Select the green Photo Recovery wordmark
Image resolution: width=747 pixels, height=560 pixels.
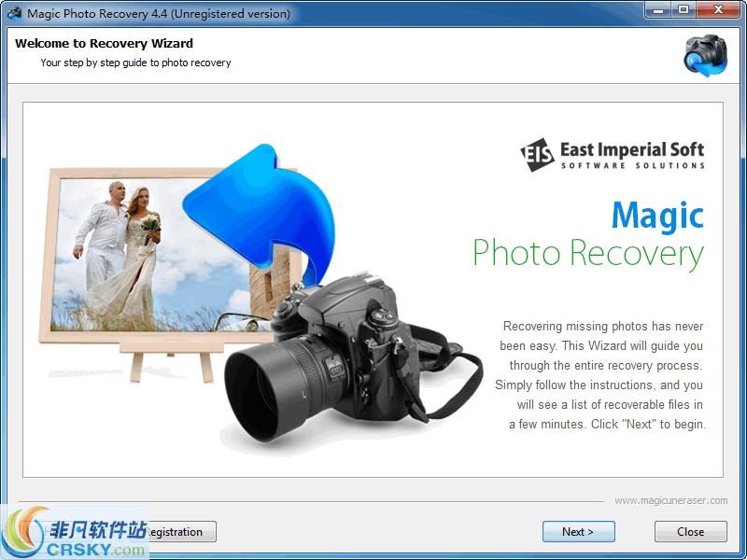pyautogui.click(x=587, y=253)
